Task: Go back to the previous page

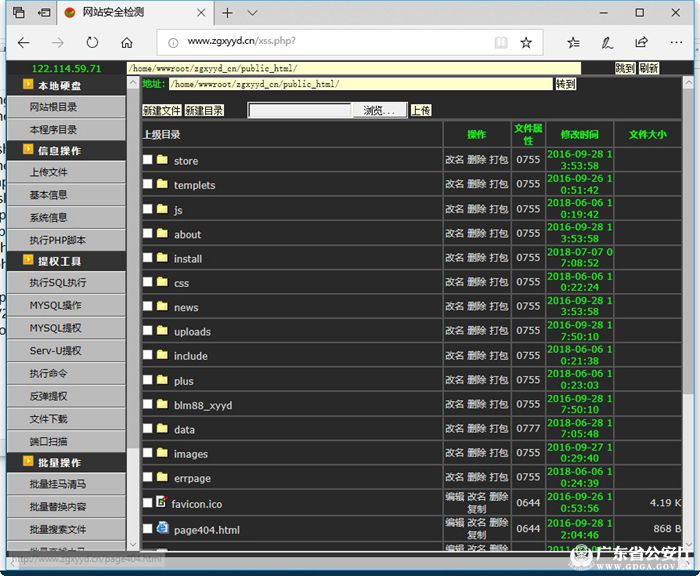Action: click(x=24, y=42)
